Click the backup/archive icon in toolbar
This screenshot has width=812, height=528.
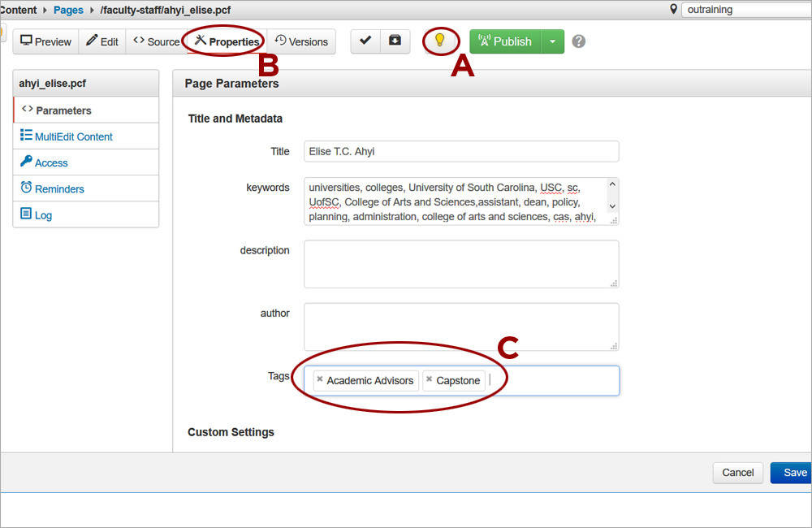click(395, 41)
